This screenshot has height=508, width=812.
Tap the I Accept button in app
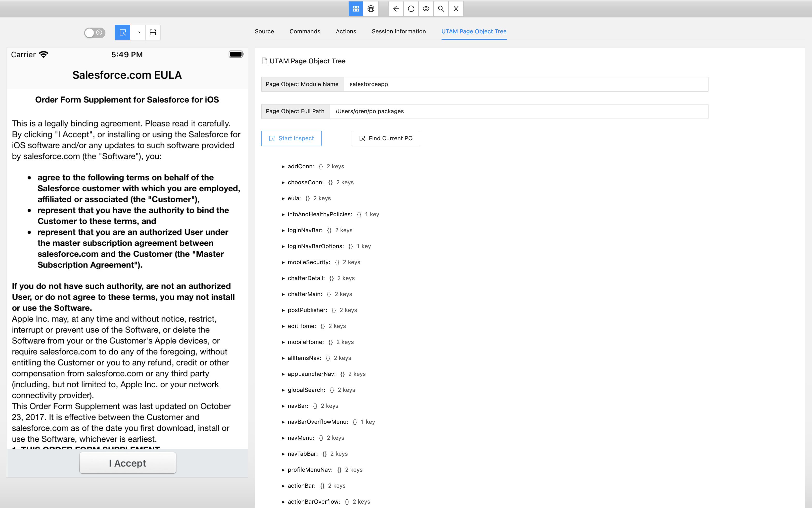(x=128, y=463)
